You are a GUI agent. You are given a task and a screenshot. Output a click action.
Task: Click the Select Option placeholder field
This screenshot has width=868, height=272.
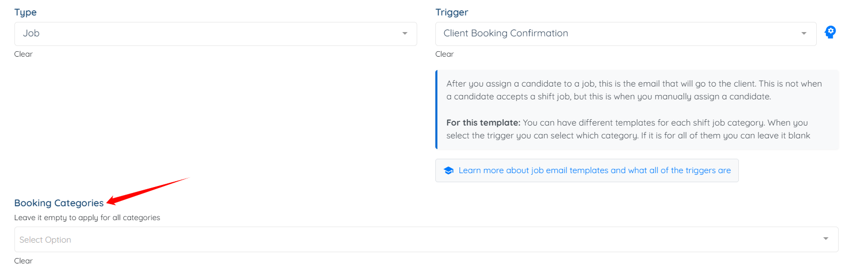426,239
